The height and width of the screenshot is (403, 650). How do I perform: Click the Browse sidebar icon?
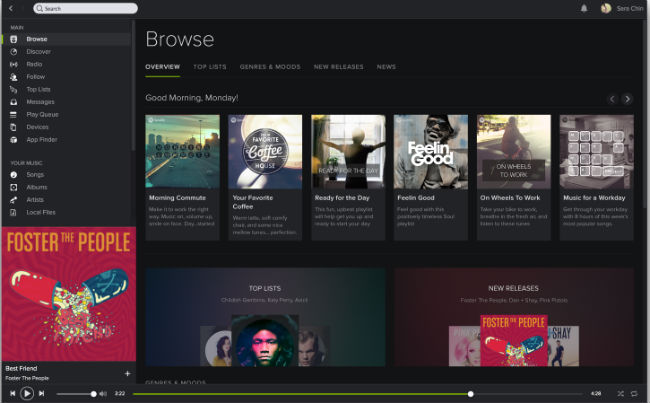(x=14, y=39)
